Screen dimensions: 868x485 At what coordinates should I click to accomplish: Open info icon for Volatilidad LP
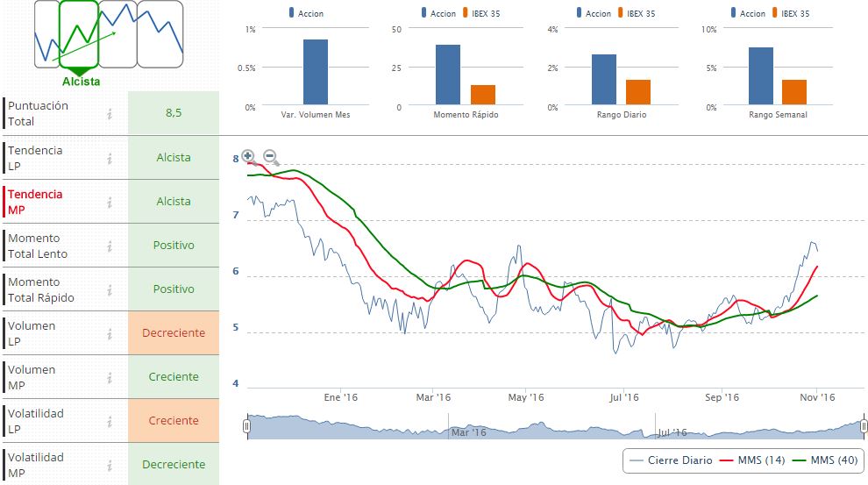click(x=110, y=422)
